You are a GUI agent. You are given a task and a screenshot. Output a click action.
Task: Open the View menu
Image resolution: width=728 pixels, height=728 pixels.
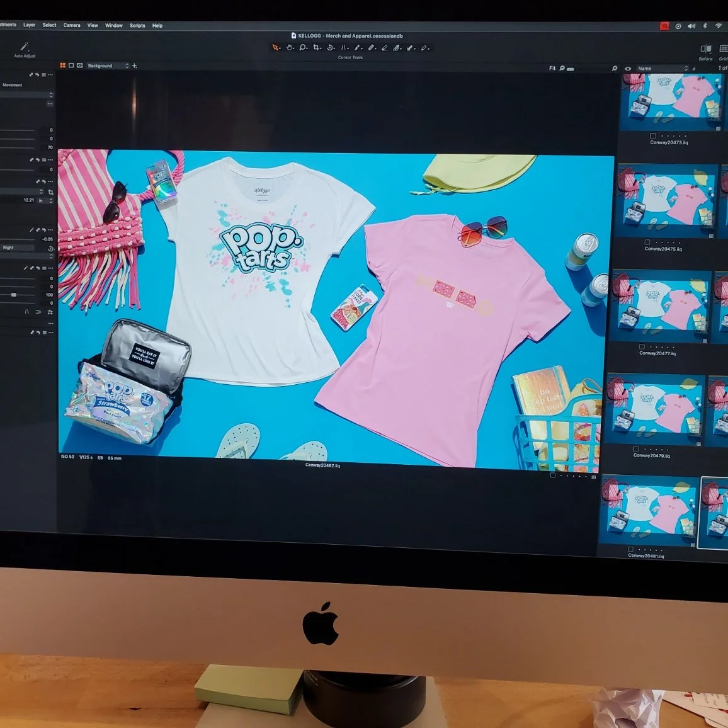pyautogui.click(x=93, y=26)
